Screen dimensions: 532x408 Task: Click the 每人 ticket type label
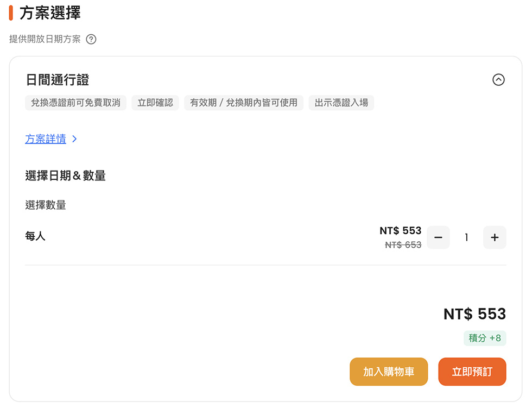pos(35,236)
